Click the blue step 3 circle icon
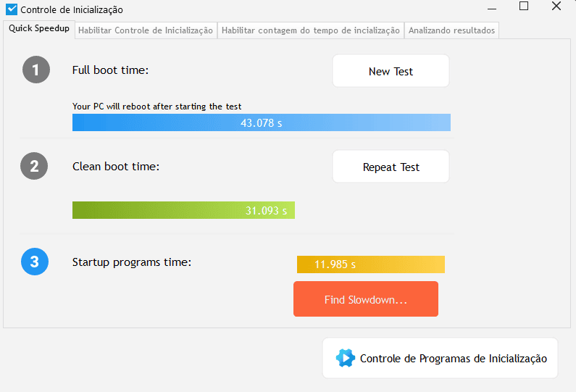576x392 pixels. 35,262
